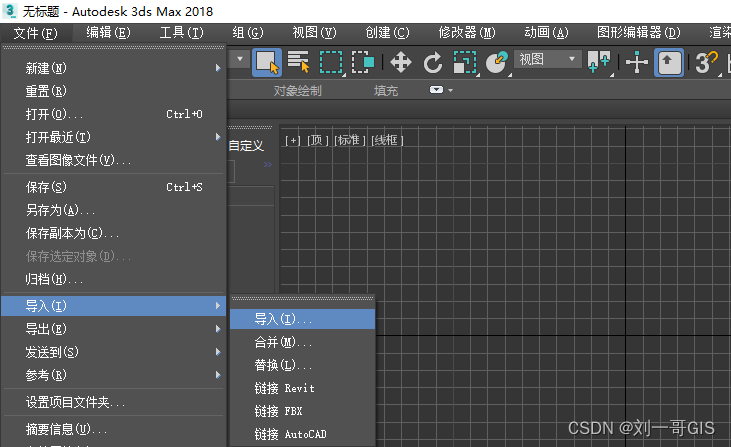Activate the Select and Move tool

[401, 62]
